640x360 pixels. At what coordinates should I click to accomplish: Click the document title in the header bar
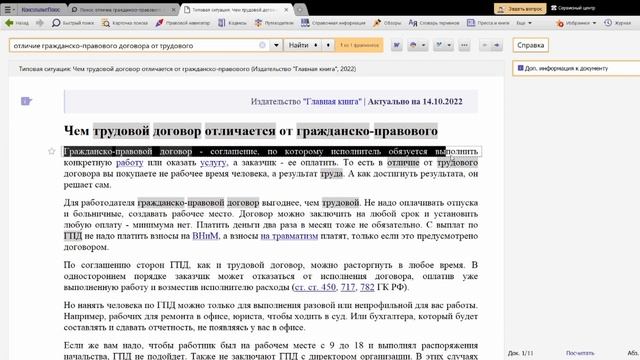point(187,69)
